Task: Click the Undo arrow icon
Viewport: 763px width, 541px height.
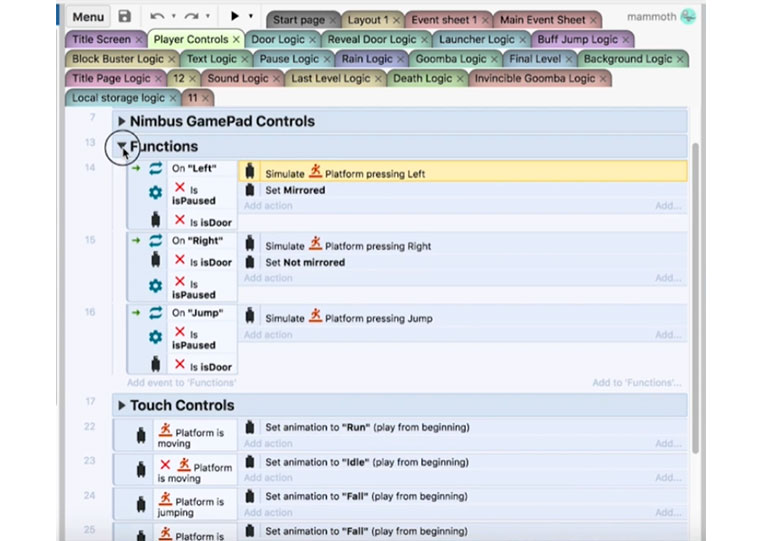Action: tap(157, 17)
